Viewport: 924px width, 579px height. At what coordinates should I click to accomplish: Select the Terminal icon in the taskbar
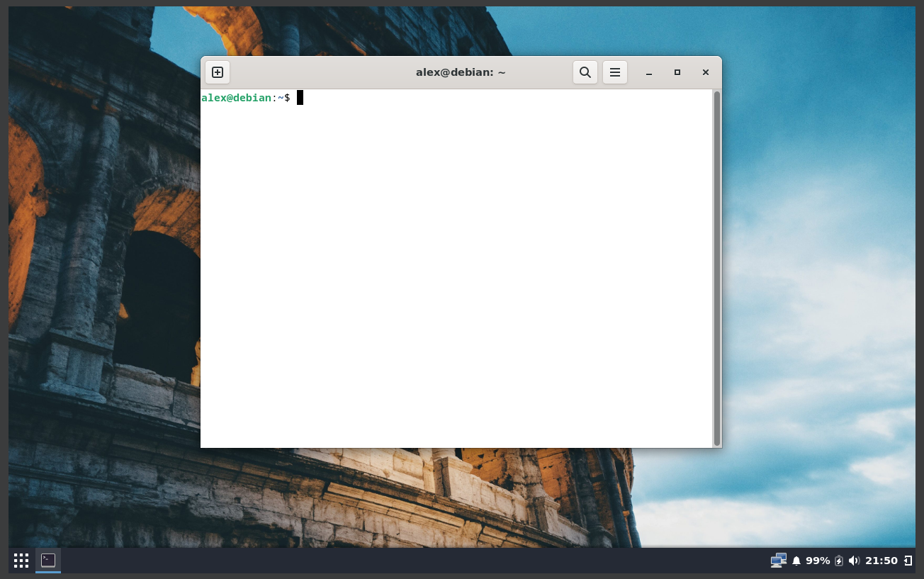(x=47, y=560)
